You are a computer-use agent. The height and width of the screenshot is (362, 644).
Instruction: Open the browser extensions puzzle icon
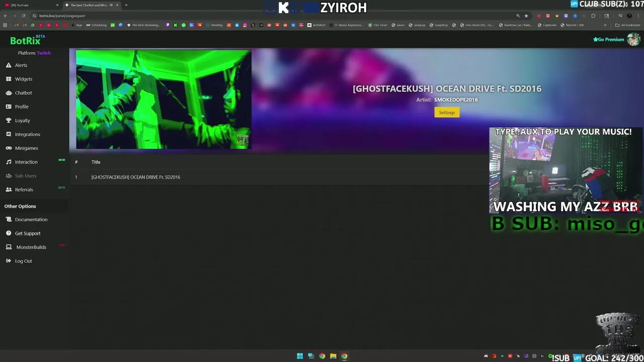coord(593,16)
